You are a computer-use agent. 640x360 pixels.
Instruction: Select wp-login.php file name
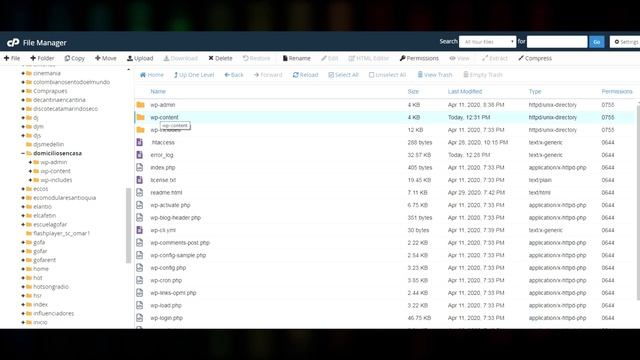point(167,318)
